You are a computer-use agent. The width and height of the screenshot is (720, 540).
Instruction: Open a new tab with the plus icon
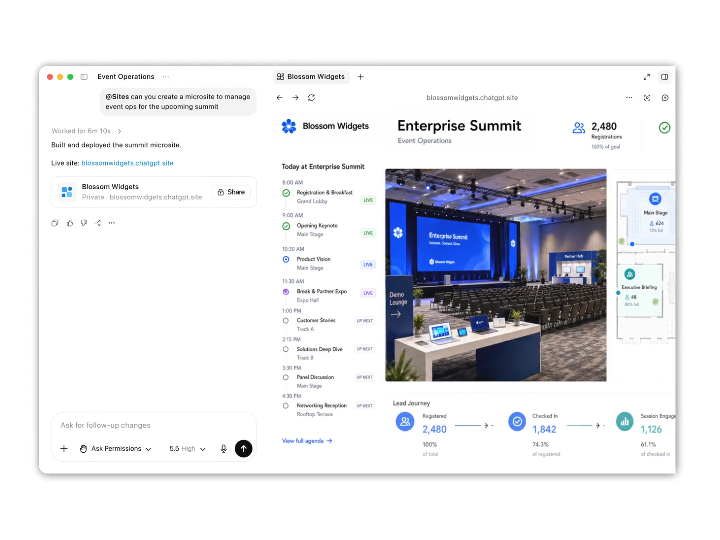(x=360, y=77)
